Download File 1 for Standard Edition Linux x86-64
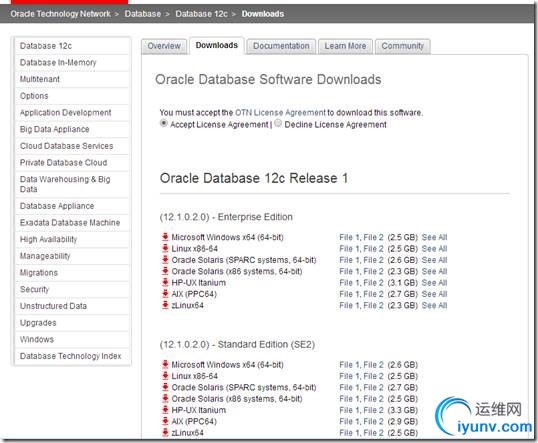Viewport: 538px width, 443px height. coord(349,376)
